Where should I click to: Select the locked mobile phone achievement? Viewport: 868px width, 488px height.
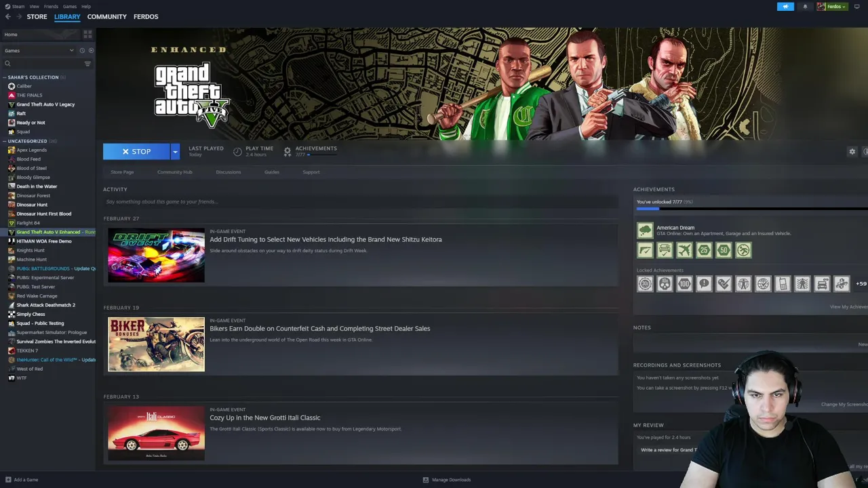[783, 284]
